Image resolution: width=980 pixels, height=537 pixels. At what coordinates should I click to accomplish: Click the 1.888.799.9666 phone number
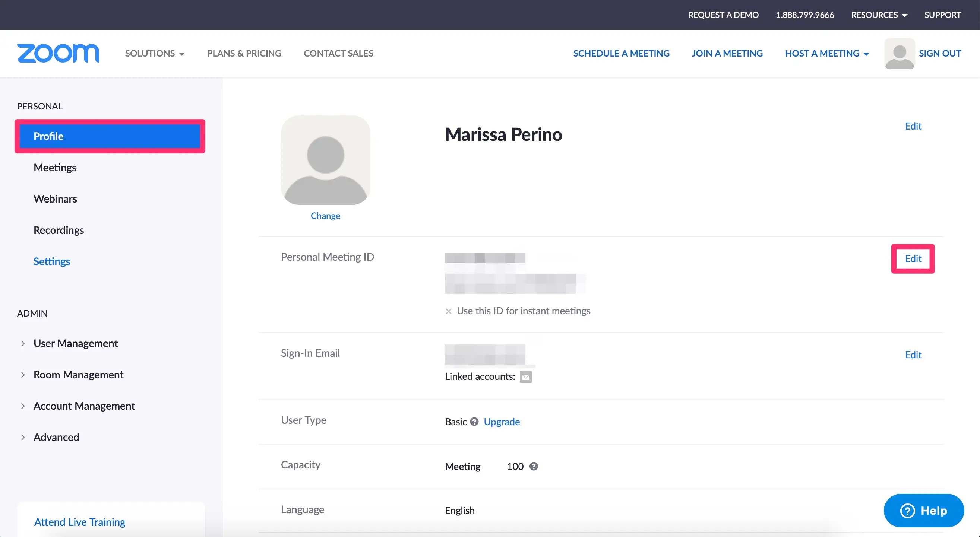[x=804, y=15]
